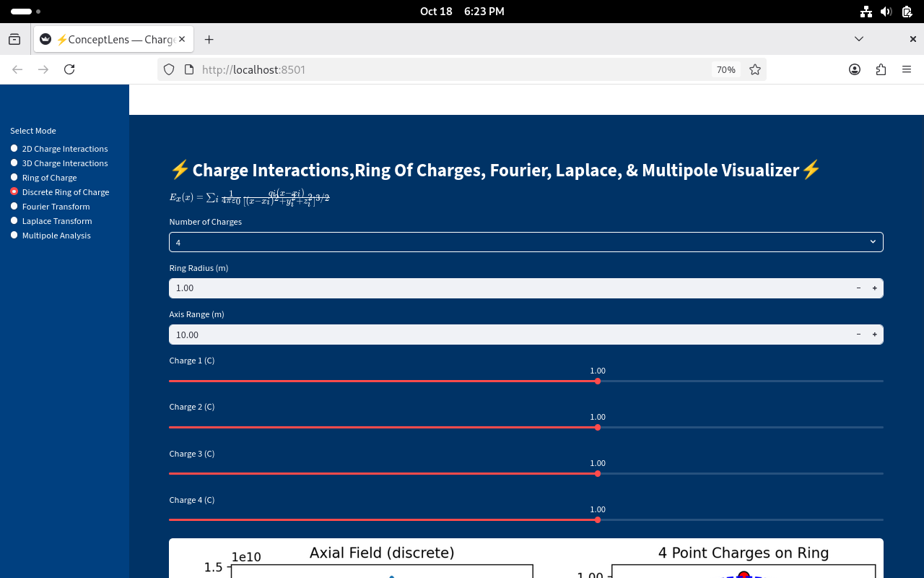Open page information icon in address bar
924x578 pixels.
[189, 69]
